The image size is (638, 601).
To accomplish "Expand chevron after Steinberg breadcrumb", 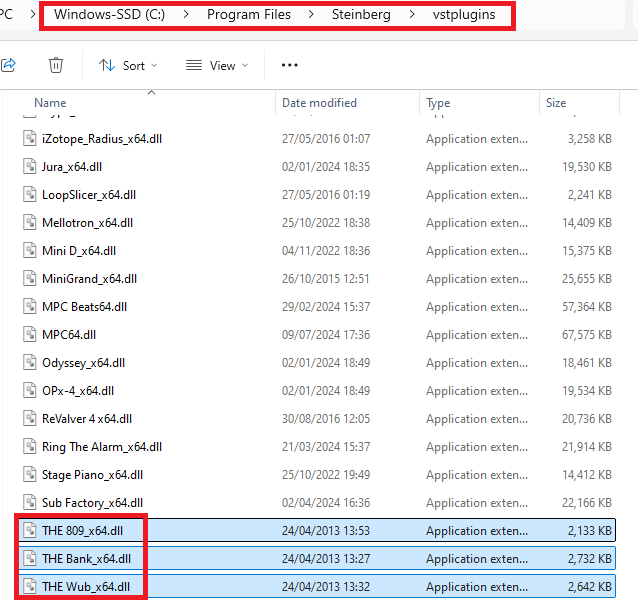I will coord(412,15).
